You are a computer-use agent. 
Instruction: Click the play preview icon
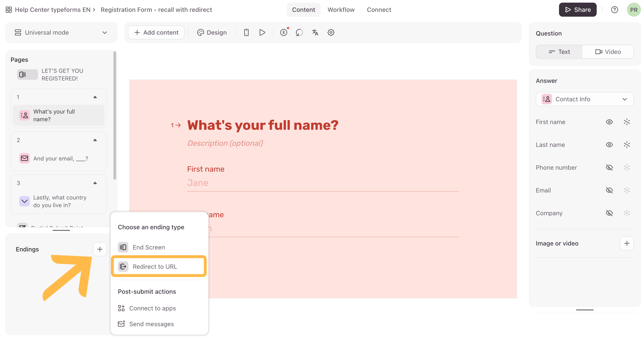(262, 32)
